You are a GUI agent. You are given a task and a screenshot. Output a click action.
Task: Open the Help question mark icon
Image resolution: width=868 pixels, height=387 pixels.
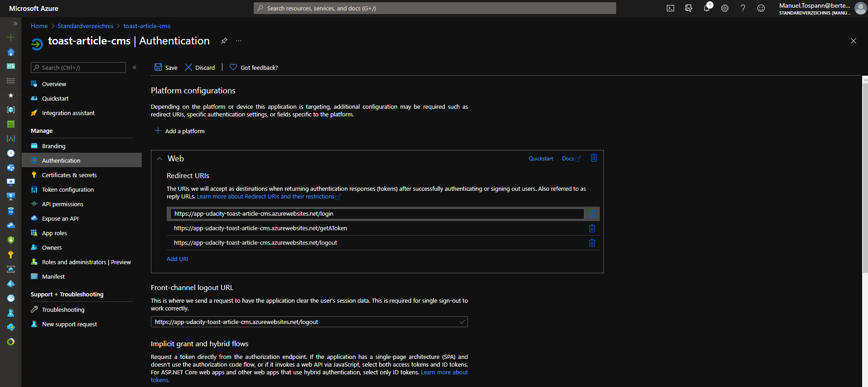(x=743, y=8)
